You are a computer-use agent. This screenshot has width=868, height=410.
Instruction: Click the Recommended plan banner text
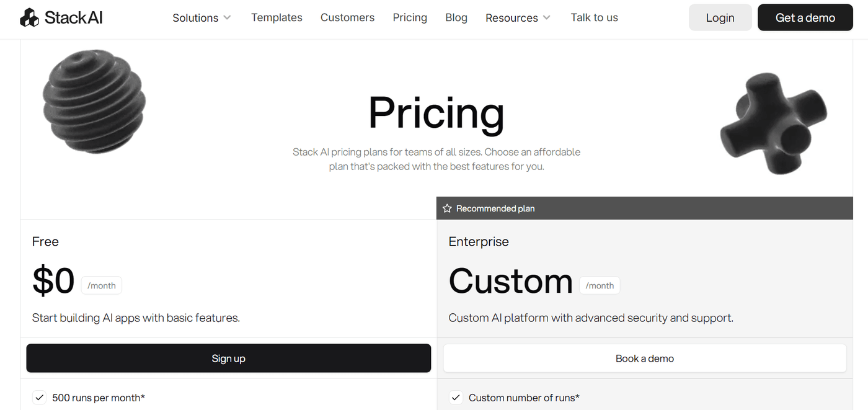tap(495, 208)
